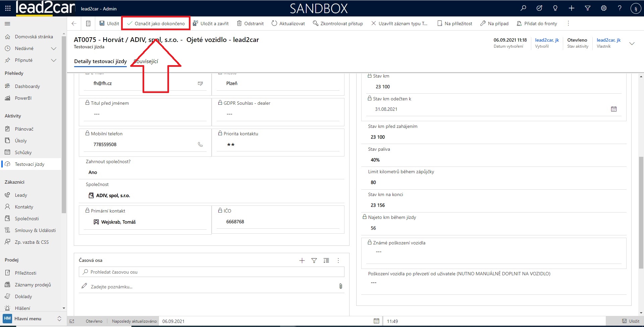Click the plus icon in Časová osa
The height and width of the screenshot is (327, 644).
point(302,261)
